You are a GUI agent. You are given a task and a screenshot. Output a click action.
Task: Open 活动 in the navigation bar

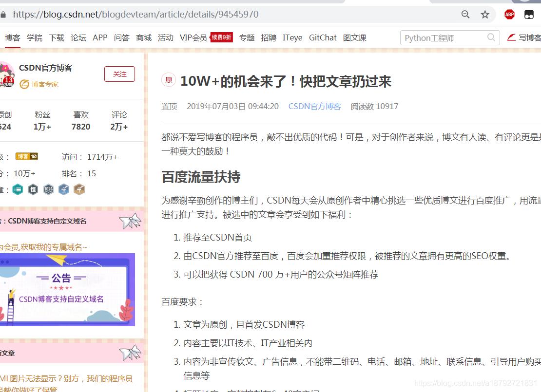pyautogui.click(x=166, y=37)
